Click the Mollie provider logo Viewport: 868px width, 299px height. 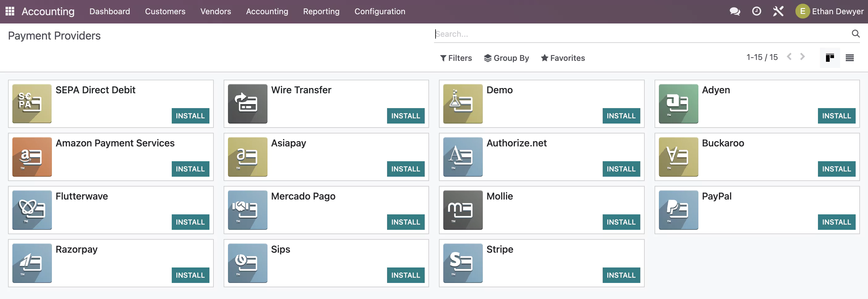(x=463, y=210)
